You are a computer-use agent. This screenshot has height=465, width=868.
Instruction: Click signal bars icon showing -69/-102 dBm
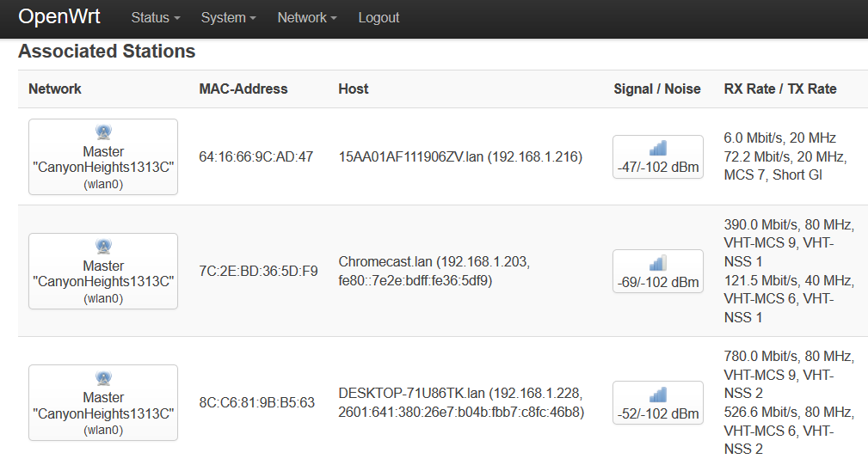[x=658, y=262]
